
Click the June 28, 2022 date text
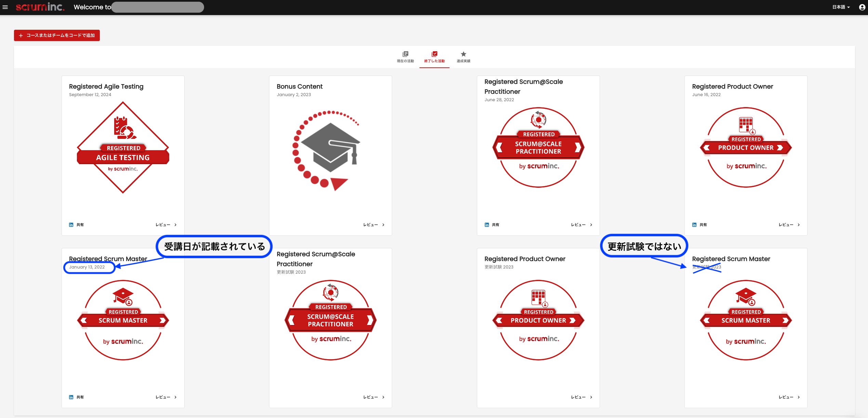coord(499,100)
